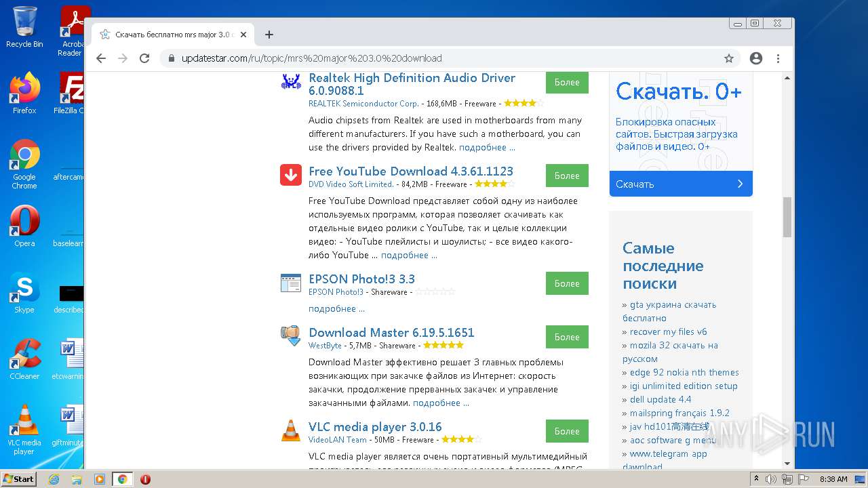Open Free YouTube Download 4.3.61.1123 link
This screenshot has height=488, width=868.
coord(411,171)
